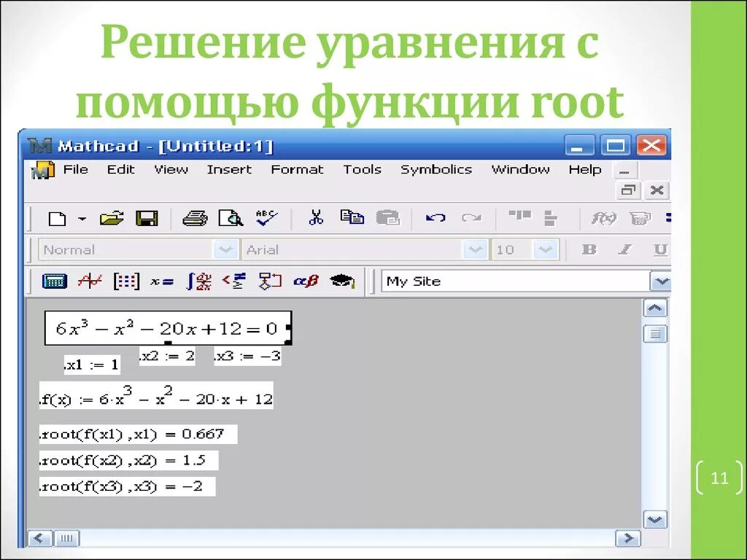Open the Format menu
The width and height of the screenshot is (747, 560).
click(x=298, y=169)
